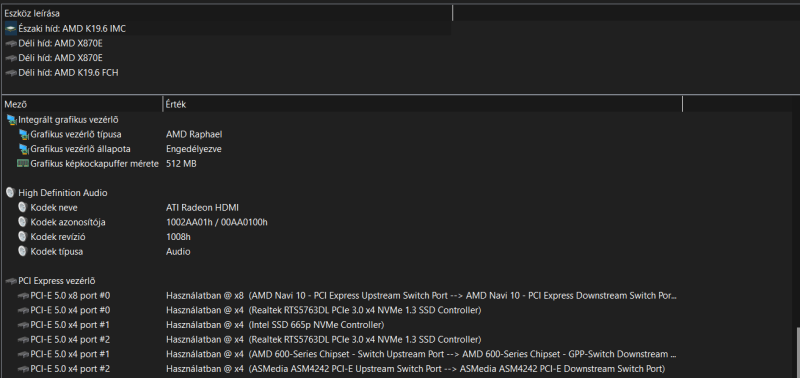Click the Déli híd icon directly below the Északi híd row
The image size is (800, 378).
pos(11,44)
